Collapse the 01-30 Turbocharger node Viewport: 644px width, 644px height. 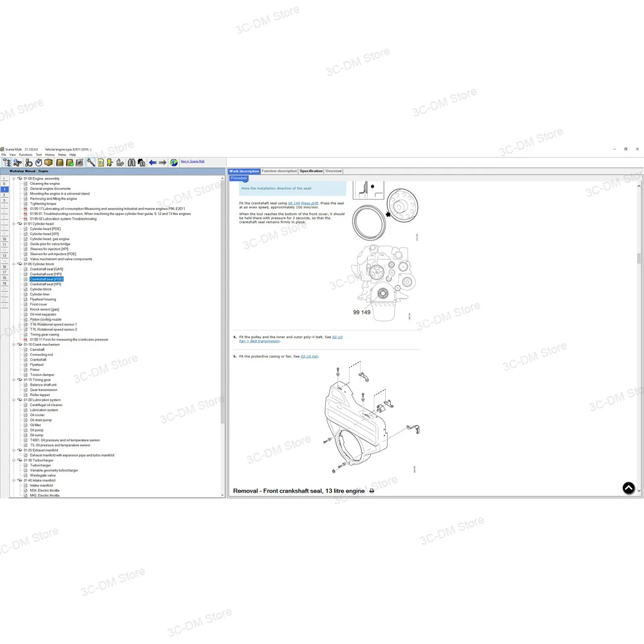14,460
